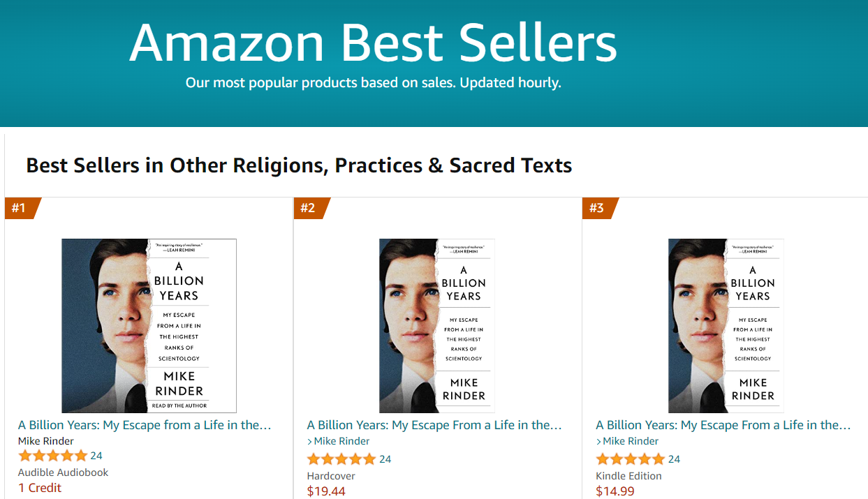
Task: Click the 1 Credit price link
Action: [x=40, y=488]
